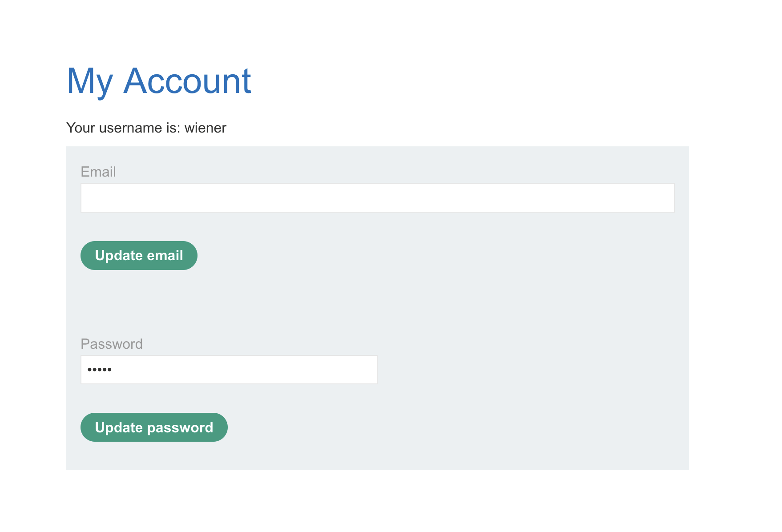
Task: Click the username 'wiener' text
Action: click(x=205, y=128)
